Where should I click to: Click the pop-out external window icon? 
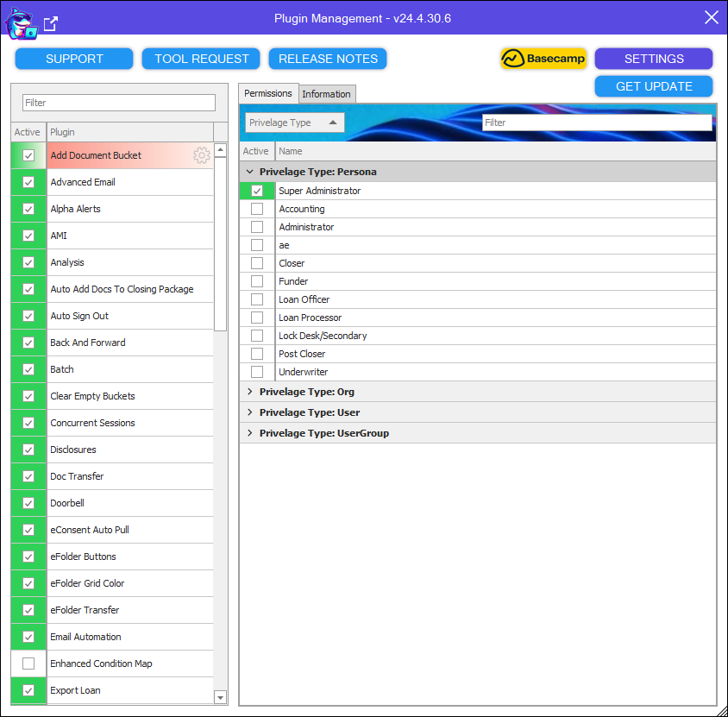[51, 23]
